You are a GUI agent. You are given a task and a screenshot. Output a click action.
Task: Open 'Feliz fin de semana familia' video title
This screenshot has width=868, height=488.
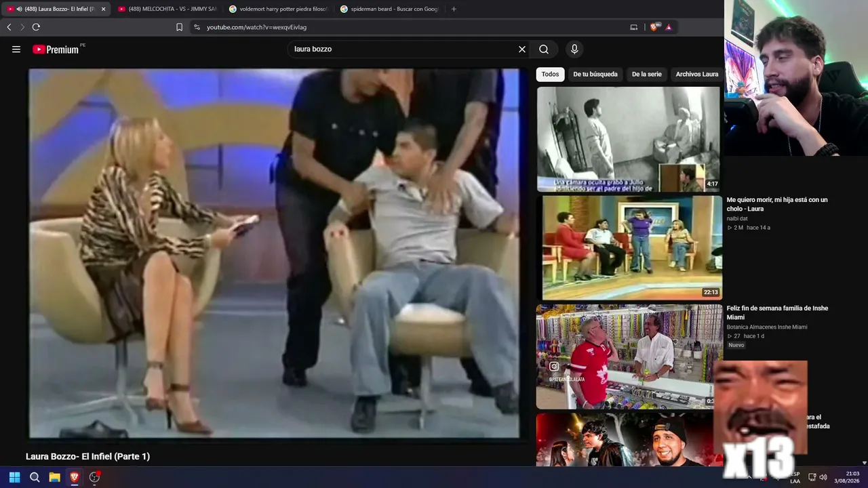coord(777,312)
